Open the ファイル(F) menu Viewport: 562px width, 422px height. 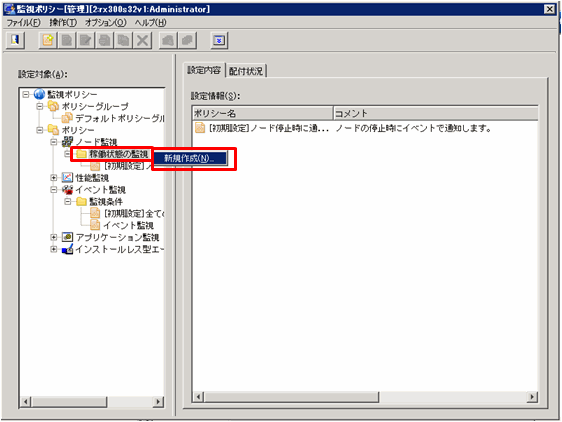(24, 23)
